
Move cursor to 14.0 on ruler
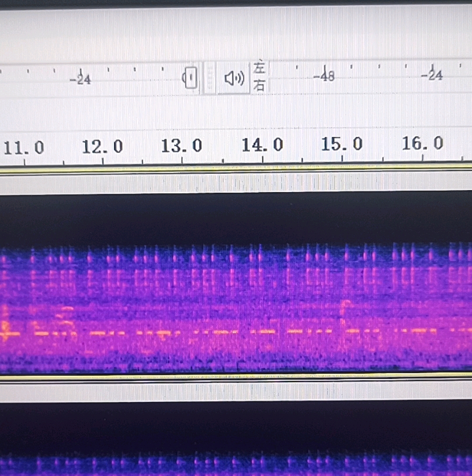point(262,145)
